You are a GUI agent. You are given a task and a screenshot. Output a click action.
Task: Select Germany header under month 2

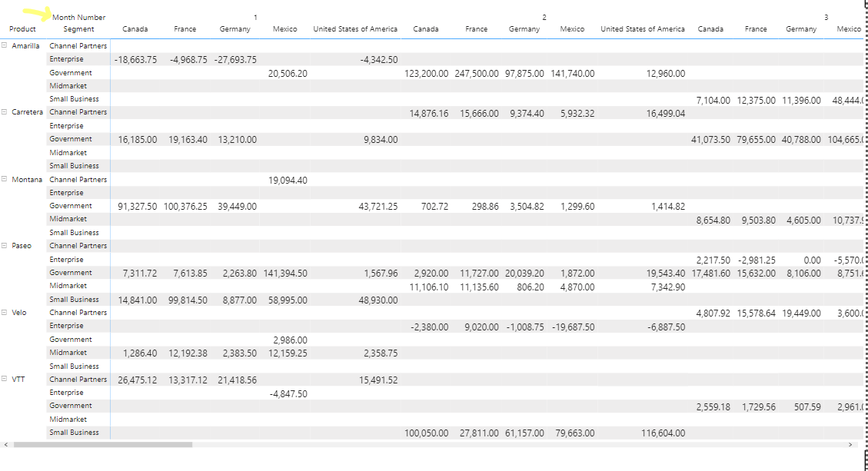(524, 28)
